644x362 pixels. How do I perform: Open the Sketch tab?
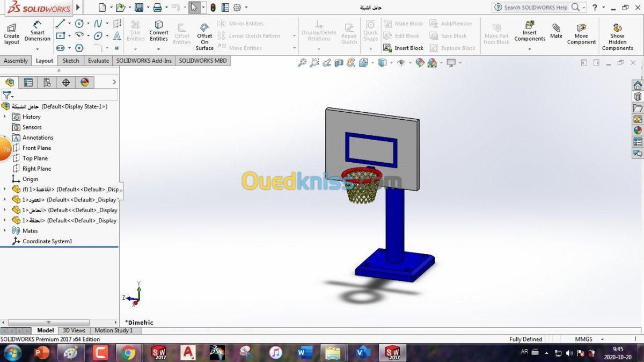click(71, 61)
